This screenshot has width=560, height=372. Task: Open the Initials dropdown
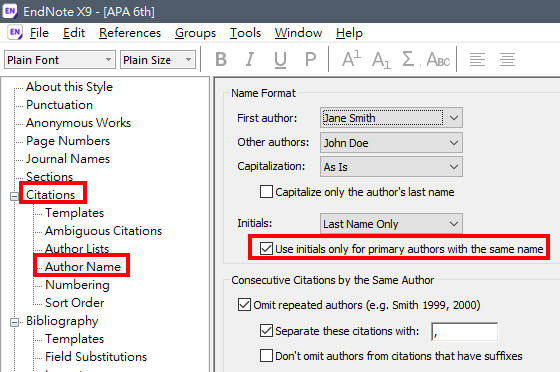coord(391,224)
